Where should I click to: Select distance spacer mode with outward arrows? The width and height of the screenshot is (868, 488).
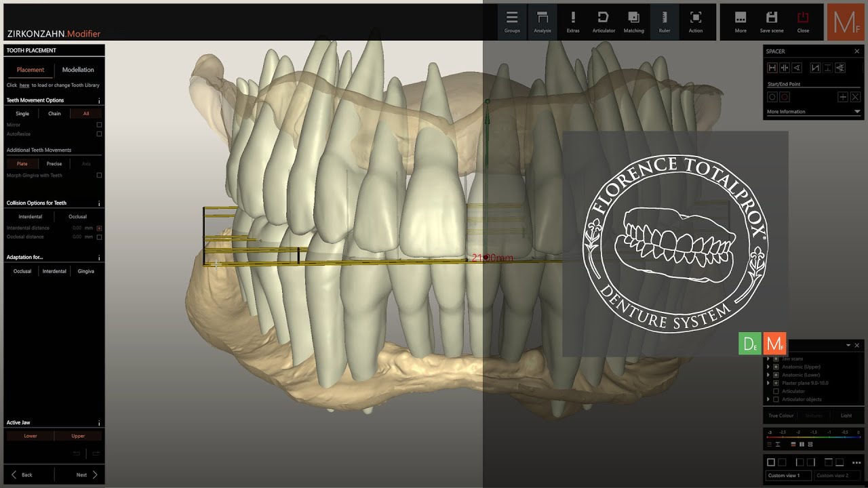pos(772,68)
